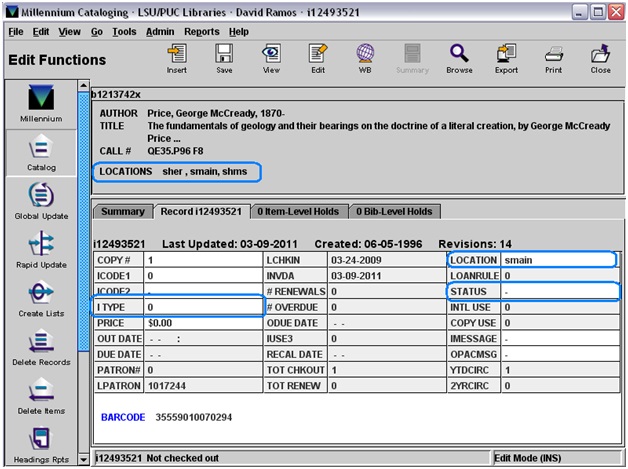Viewport: 628px width, 469px height.
Task: Click the Browse magnifier icon
Action: pyautogui.click(x=459, y=58)
